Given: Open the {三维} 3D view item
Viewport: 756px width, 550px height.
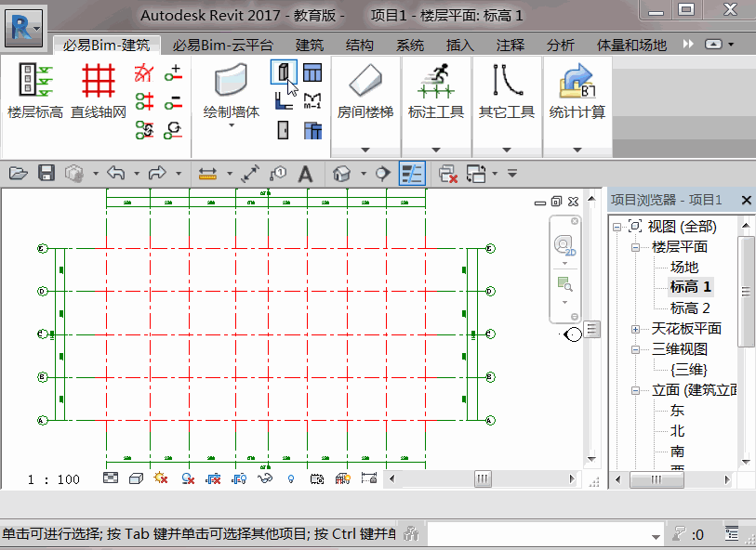Looking at the screenshot, I should point(689,370).
